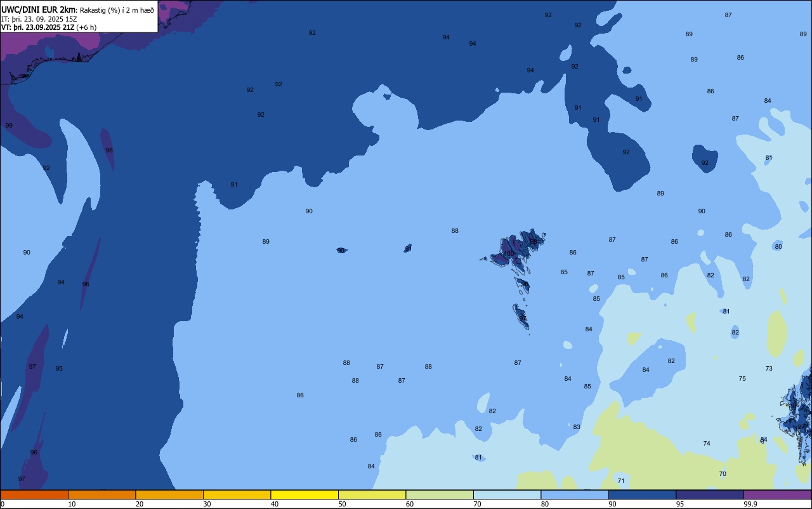Click the humidity value 99 on the map
This screenshot has width=812, height=509.
[x=9, y=126]
